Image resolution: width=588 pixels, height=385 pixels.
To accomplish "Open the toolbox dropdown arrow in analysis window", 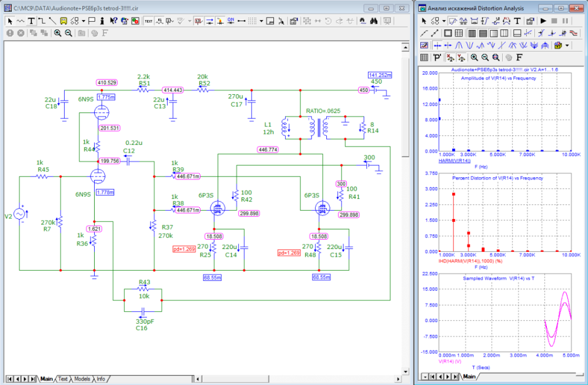I will [x=567, y=45].
